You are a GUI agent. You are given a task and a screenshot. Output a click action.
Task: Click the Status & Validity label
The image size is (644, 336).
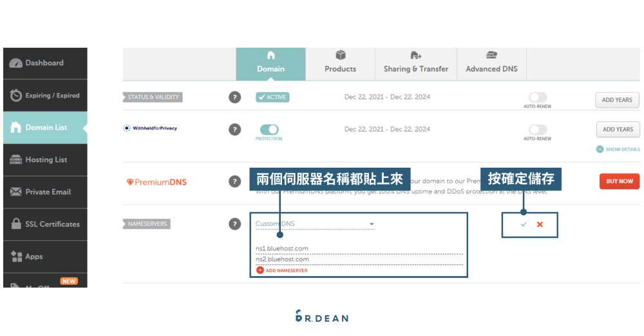(x=153, y=97)
